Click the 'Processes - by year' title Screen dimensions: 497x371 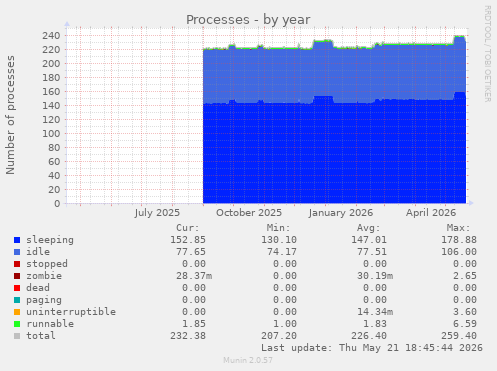coord(248,20)
